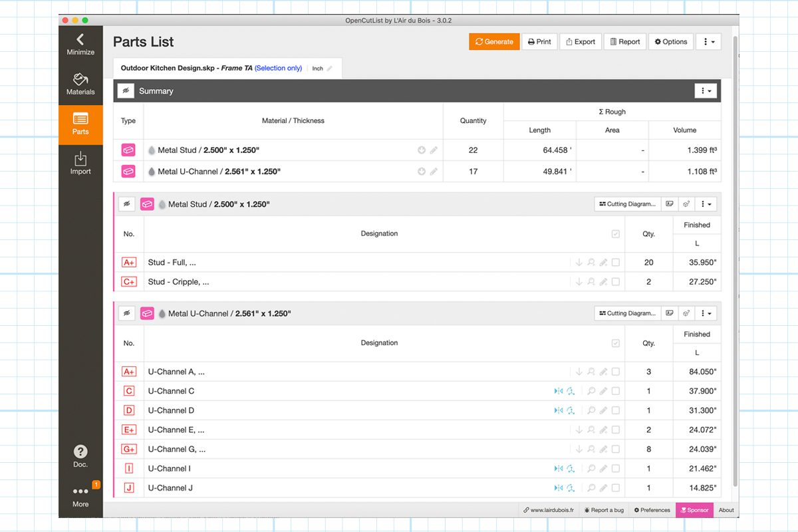Viewport: 798px width, 532px height.
Task: Click the pink Metal Stud type swatch in Summary
Action: point(128,150)
